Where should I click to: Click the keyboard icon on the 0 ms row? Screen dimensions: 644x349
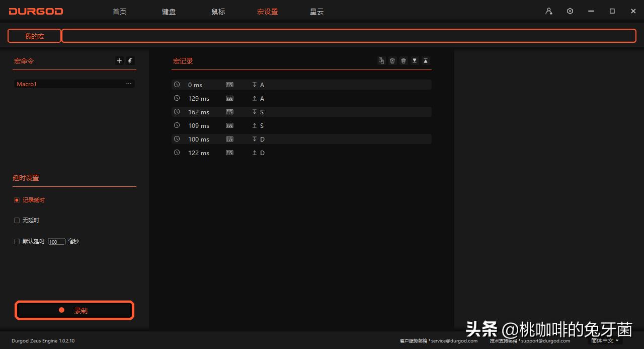pos(229,85)
